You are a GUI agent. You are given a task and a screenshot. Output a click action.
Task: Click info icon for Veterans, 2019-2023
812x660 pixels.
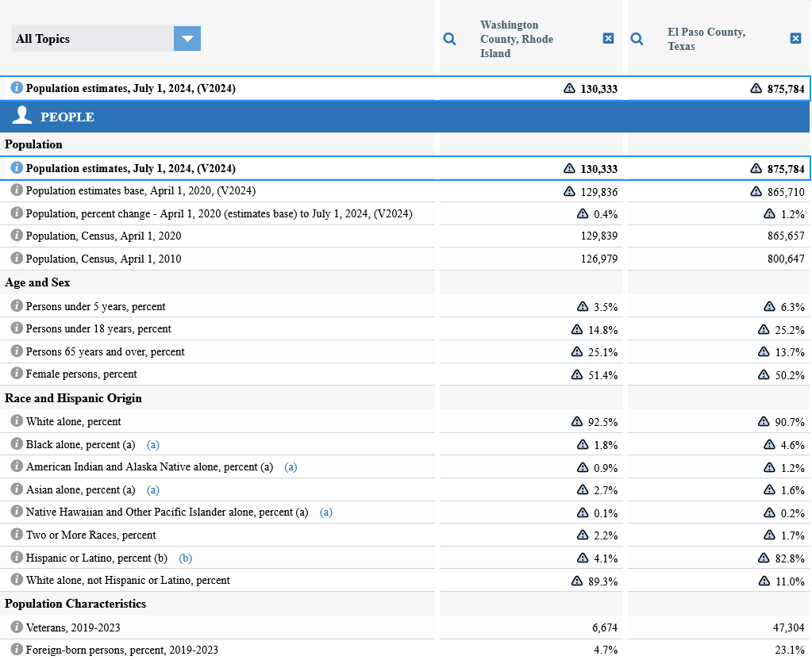click(x=17, y=627)
